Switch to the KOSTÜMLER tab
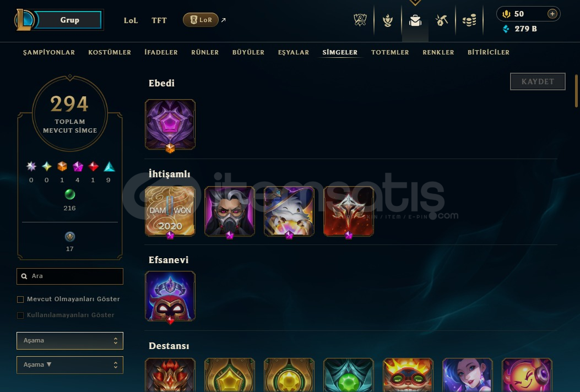Image resolution: width=580 pixels, height=392 pixels. coord(110,52)
